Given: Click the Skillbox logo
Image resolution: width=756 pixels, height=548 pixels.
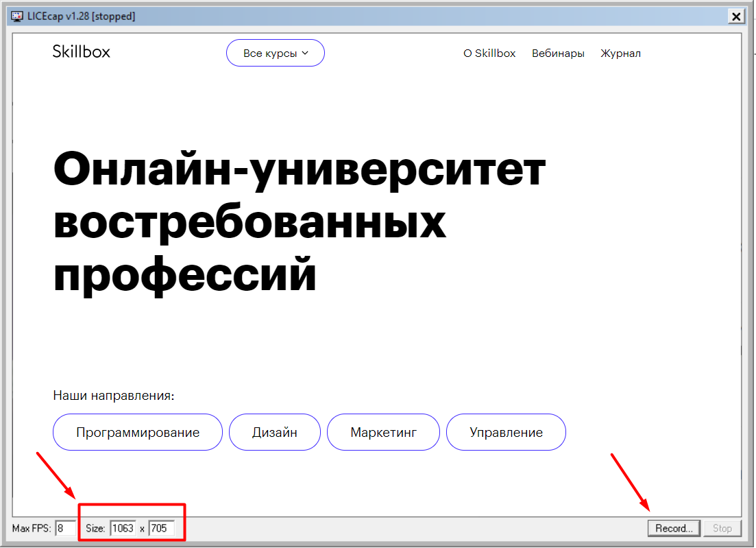Looking at the screenshot, I should [81, 51].
